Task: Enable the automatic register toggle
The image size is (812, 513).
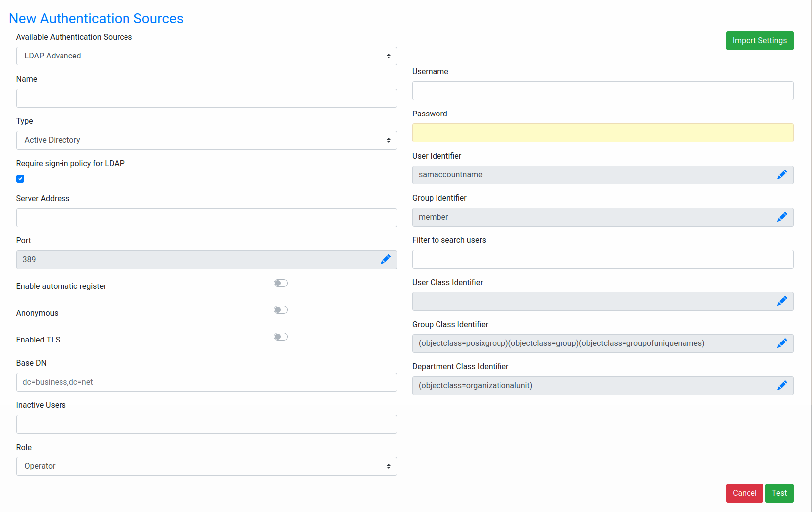Action: tap(280, 283)
